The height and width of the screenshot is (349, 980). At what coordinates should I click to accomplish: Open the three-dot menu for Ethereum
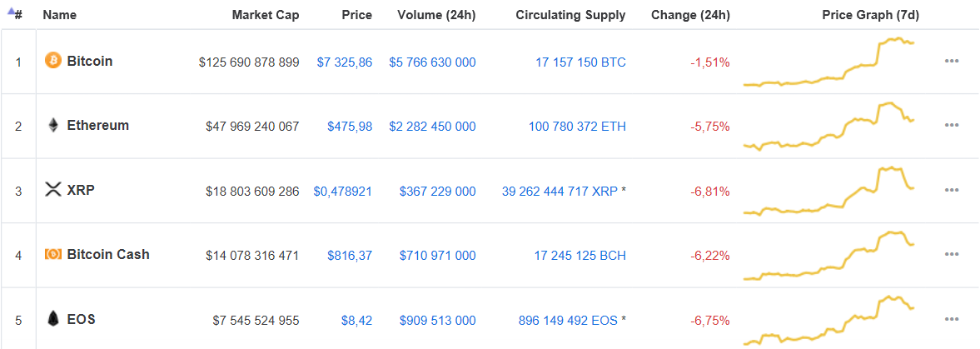coord(951,125)
